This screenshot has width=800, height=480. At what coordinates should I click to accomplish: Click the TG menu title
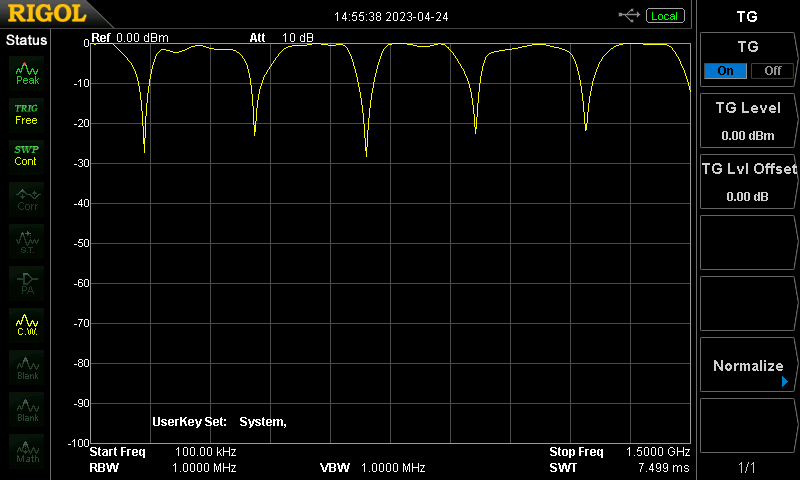click(x=747, y=17)
